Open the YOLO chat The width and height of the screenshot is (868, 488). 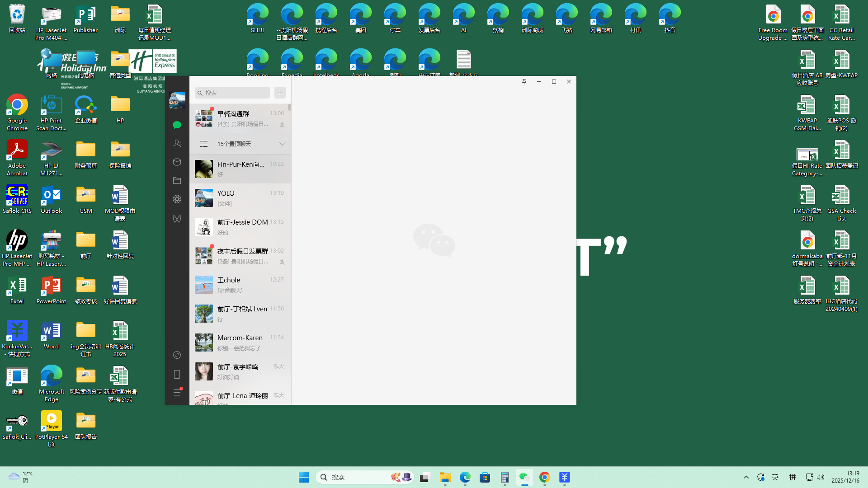pos(240,198)
